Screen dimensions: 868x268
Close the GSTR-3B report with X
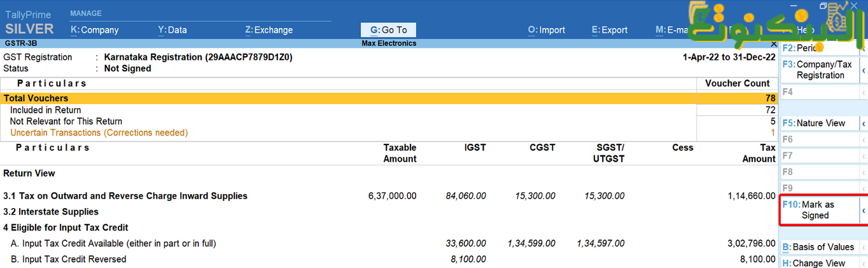[x=773, y=44]
